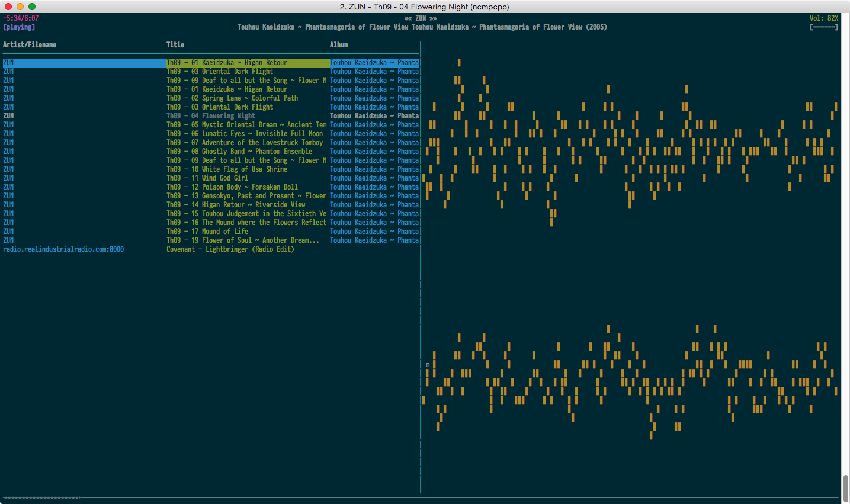
Task: Click the Th09 - 04 Flowering Night track
Action: coord(211,116)
